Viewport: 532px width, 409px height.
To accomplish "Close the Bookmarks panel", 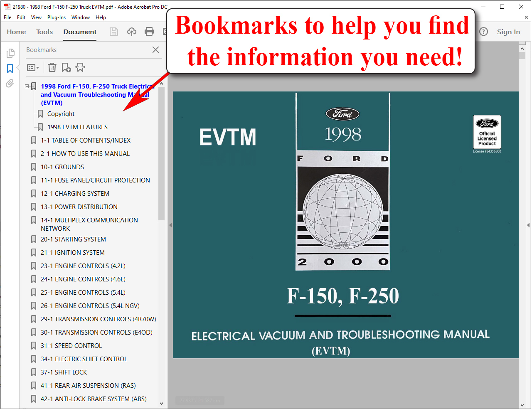I will pos(156,49).
